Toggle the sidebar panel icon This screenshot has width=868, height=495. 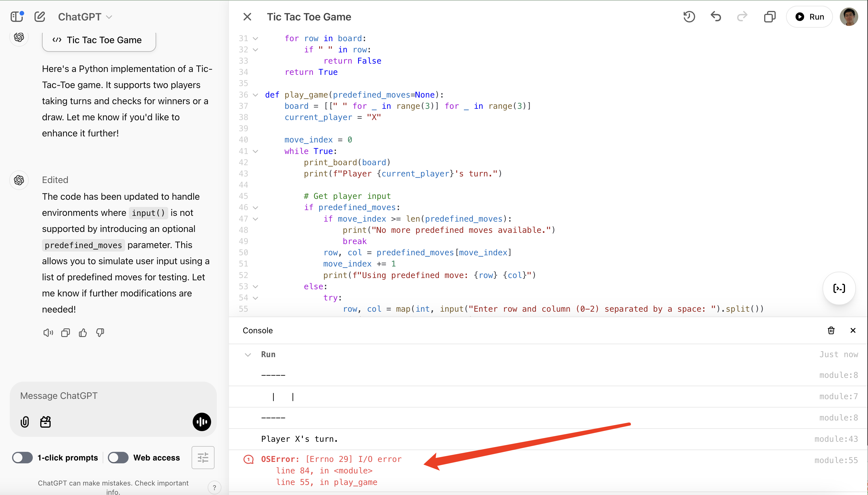17,17
